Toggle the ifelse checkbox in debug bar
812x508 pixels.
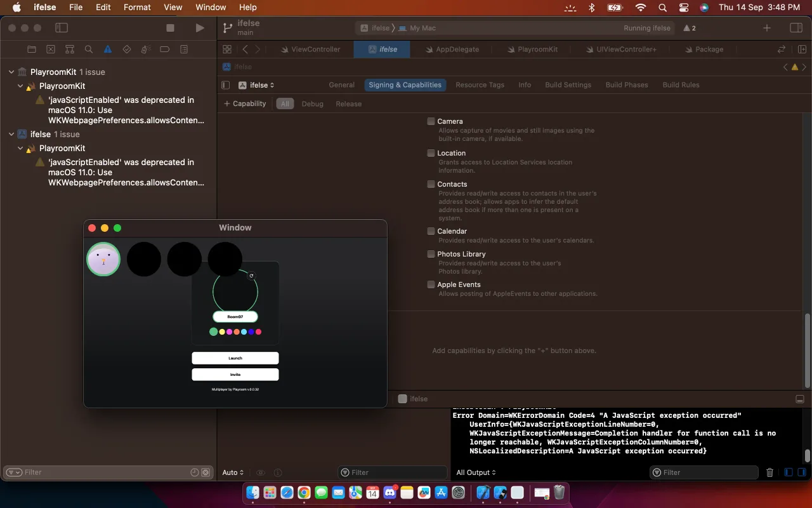tap(402, 399)
